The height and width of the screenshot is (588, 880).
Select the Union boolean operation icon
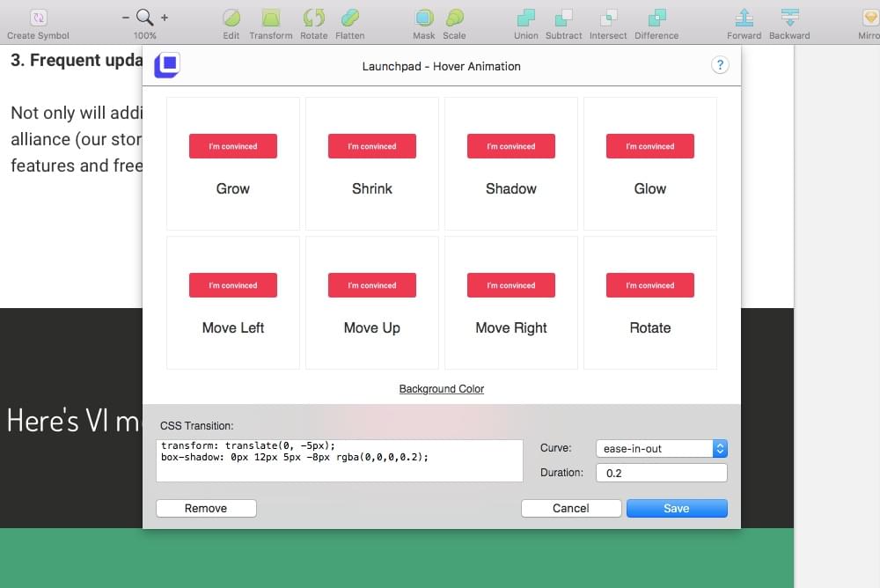tap(525, 18)
